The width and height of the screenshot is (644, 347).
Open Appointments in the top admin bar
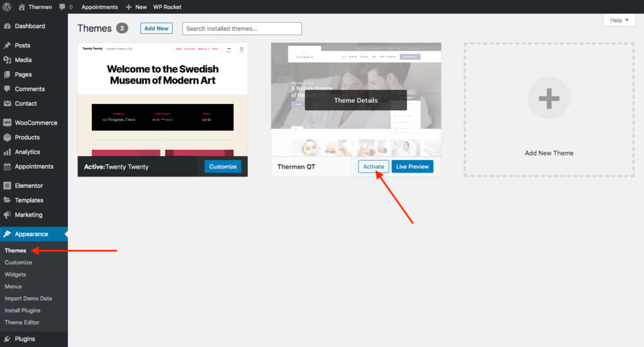[x=99, y=7]
